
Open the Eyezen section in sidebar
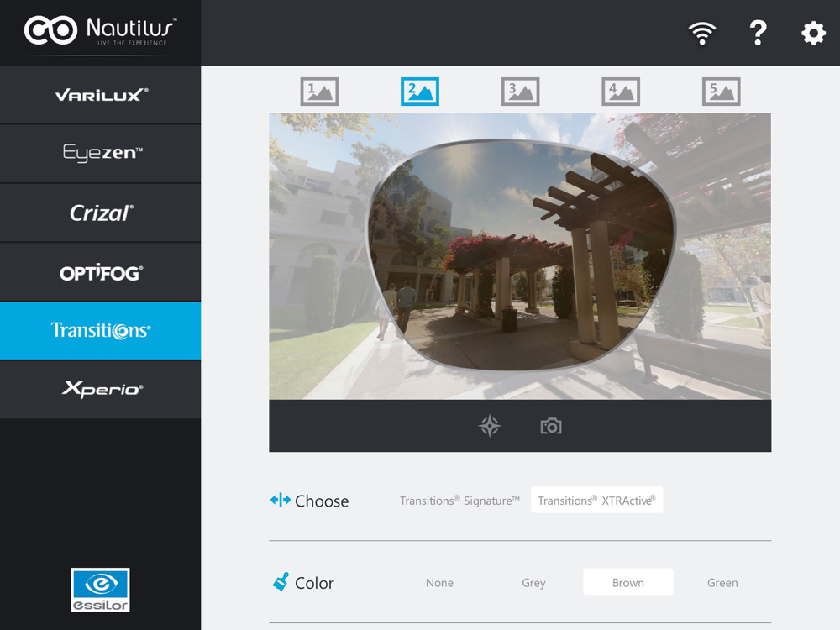tap(101, 154)
